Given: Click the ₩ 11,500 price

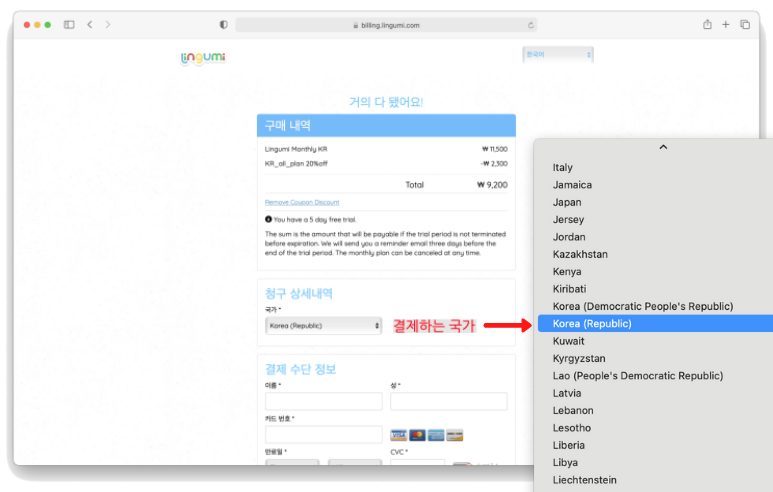Looking at the screenshot, I should coord(494,149).
